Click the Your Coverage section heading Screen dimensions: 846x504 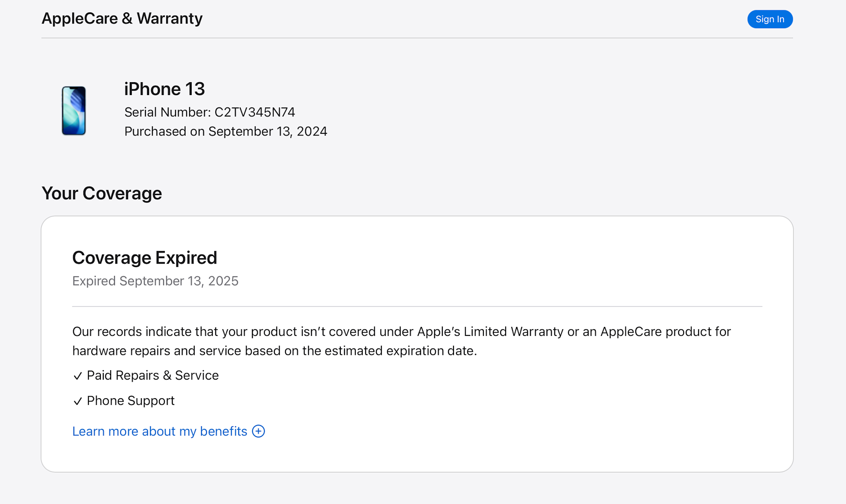(x=102, y=193)
